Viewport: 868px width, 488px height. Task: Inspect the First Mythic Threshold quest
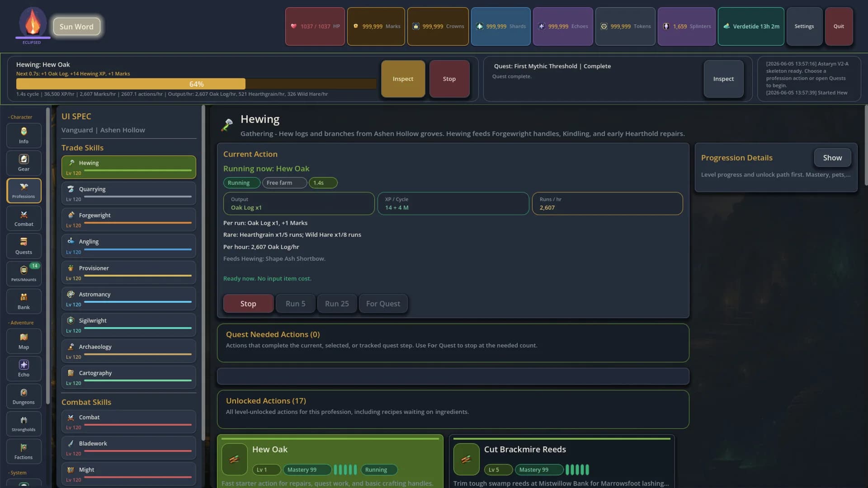point(723,79)
